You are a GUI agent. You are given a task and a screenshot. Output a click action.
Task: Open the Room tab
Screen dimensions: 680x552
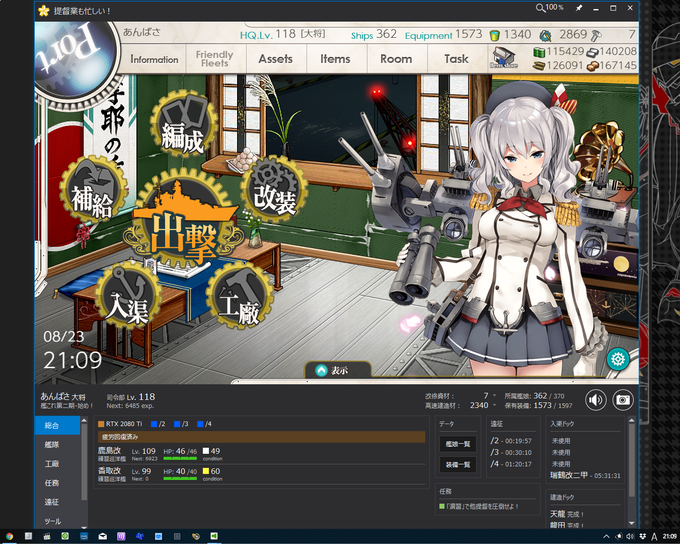pyautogui.click(x=396, y=59)
